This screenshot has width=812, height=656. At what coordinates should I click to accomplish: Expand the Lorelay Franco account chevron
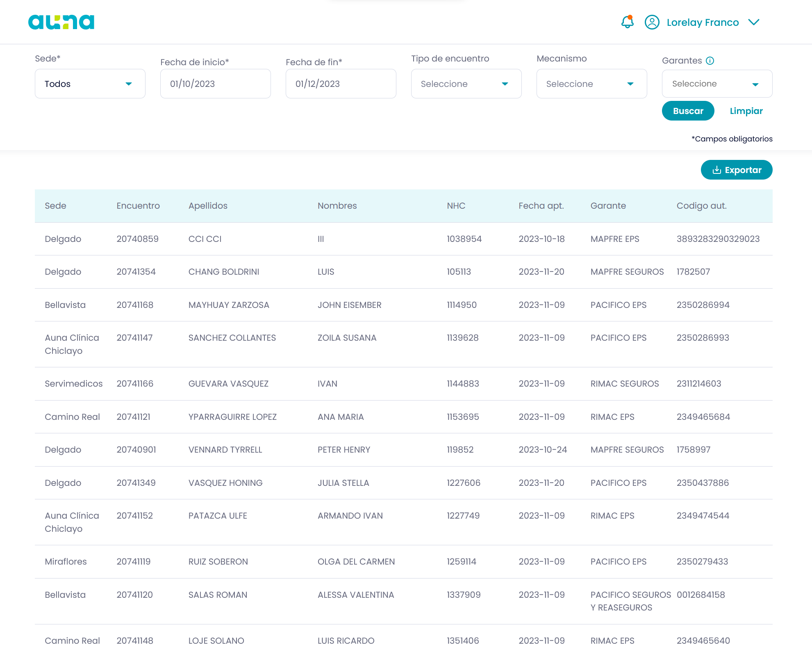754,22
